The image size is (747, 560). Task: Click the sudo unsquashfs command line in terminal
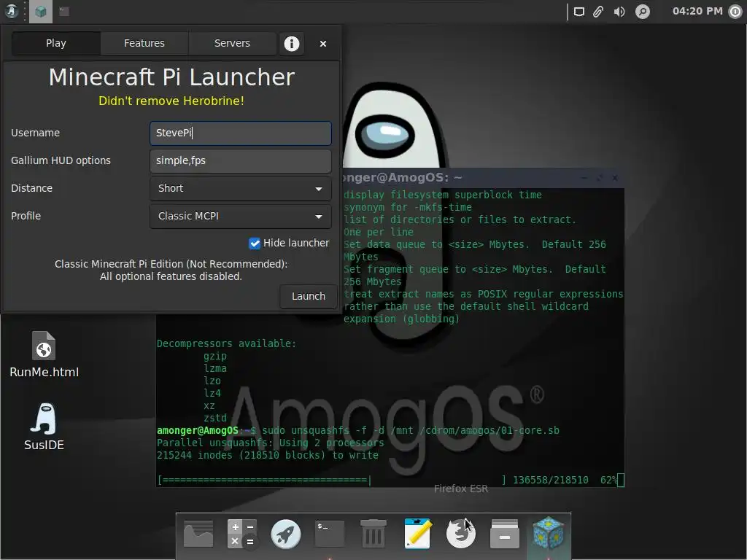pyautogui.click(x=357, y=430)
